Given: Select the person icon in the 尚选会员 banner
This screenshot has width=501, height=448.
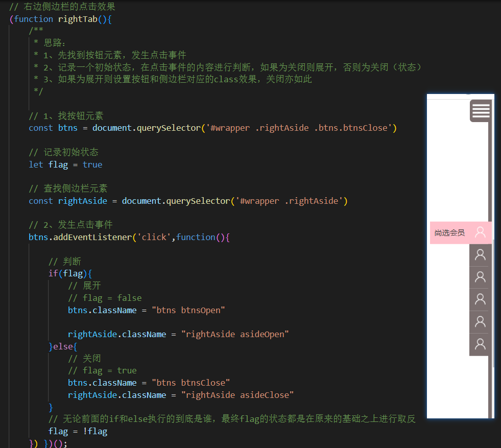Looking at the screenshot, I should 479,232.
